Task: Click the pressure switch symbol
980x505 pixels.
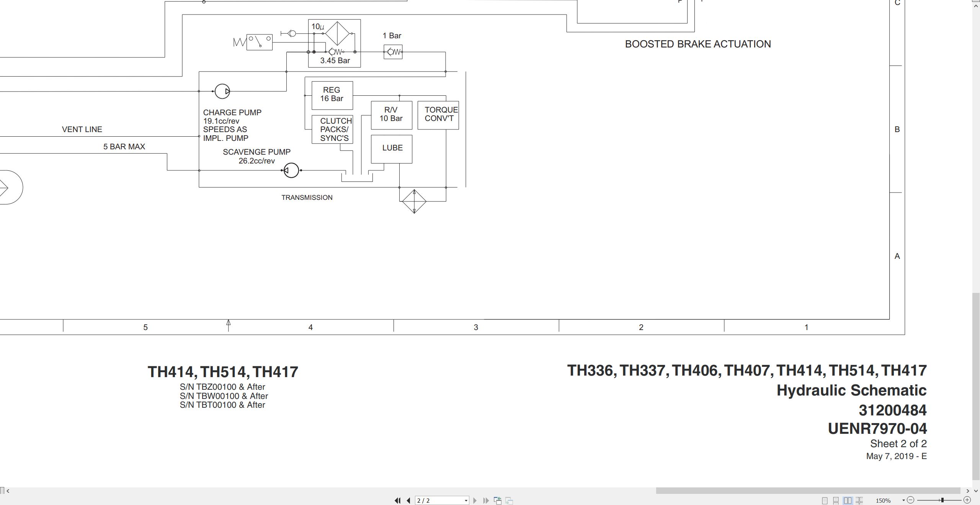Action: 260,42
